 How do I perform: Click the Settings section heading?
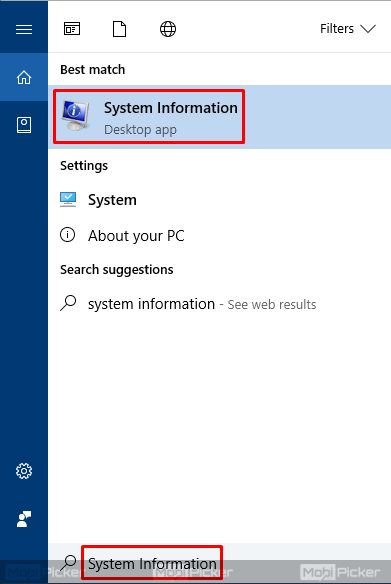point(84,166)
